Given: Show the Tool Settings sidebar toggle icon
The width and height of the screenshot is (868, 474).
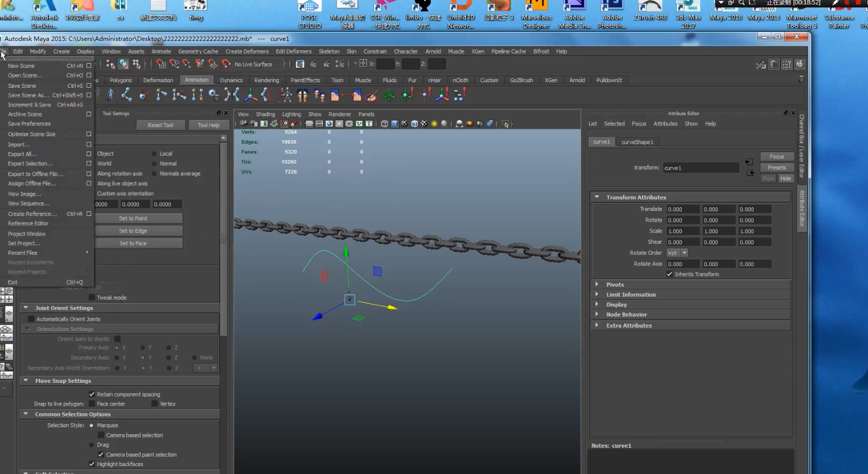Looking at the screenshot, I should (787, 64).
